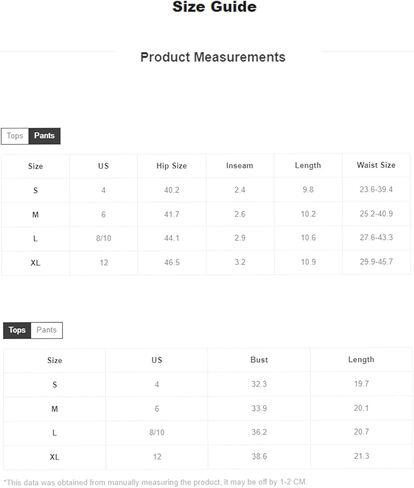Click the Inseam column header
The image size is (414, 488).
point(240,165)
